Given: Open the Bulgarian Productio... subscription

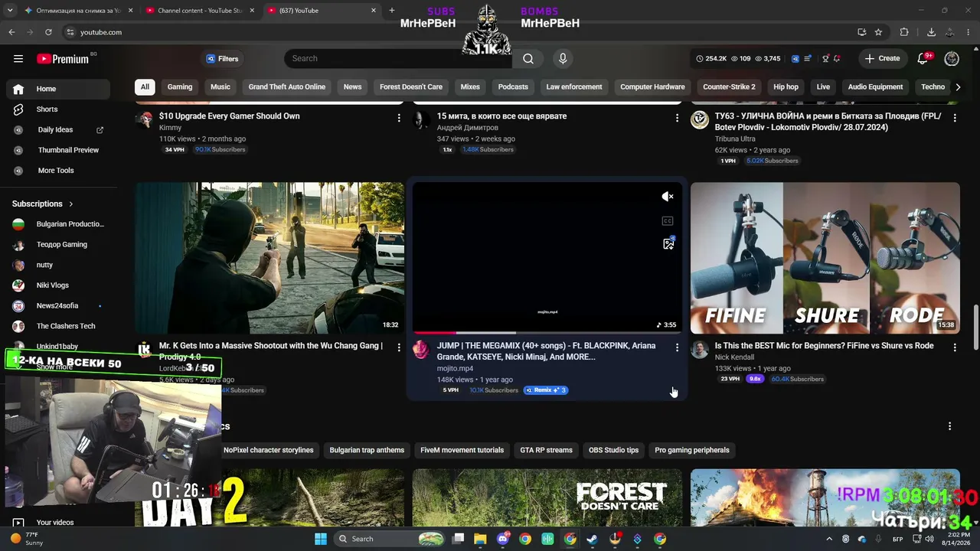Looking at the screenshot, I should coord(58,224).
